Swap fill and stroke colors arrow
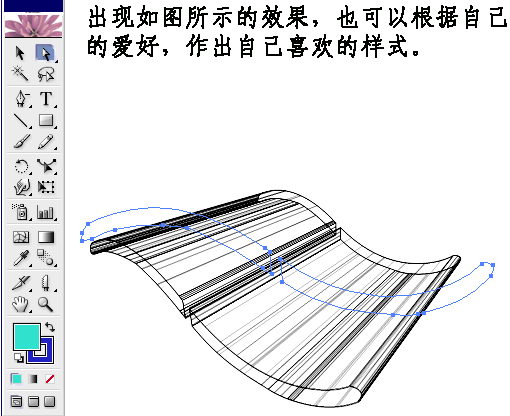 point(49,327)
